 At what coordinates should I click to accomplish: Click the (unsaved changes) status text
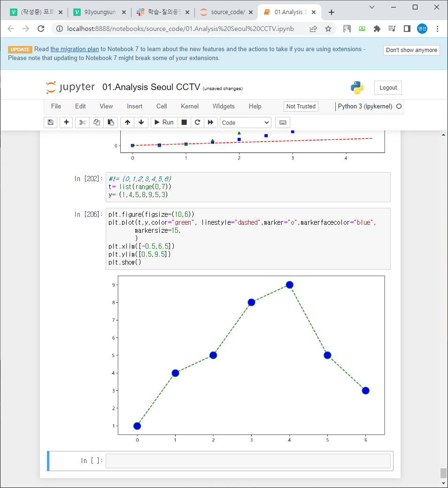coord(223,89)
